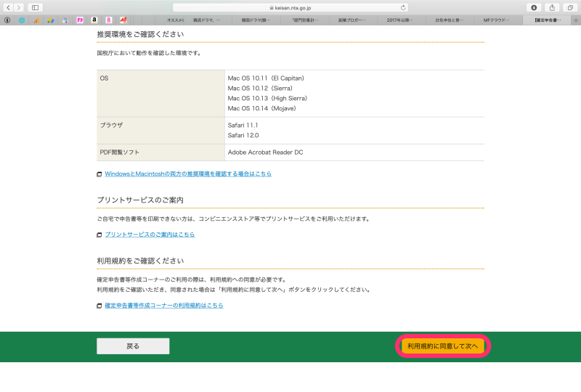Open the Safari downloads list
581x392 pixels.
534,7
